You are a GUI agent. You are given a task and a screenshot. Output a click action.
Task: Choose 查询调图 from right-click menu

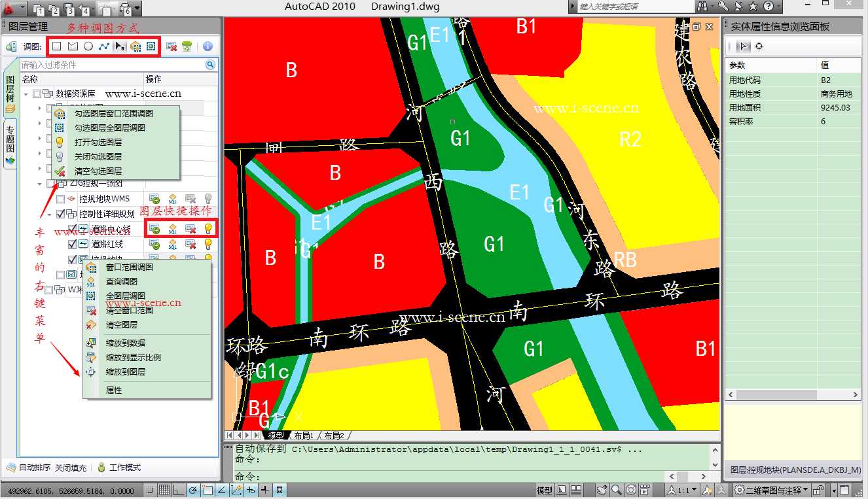[x=122, y=281]
